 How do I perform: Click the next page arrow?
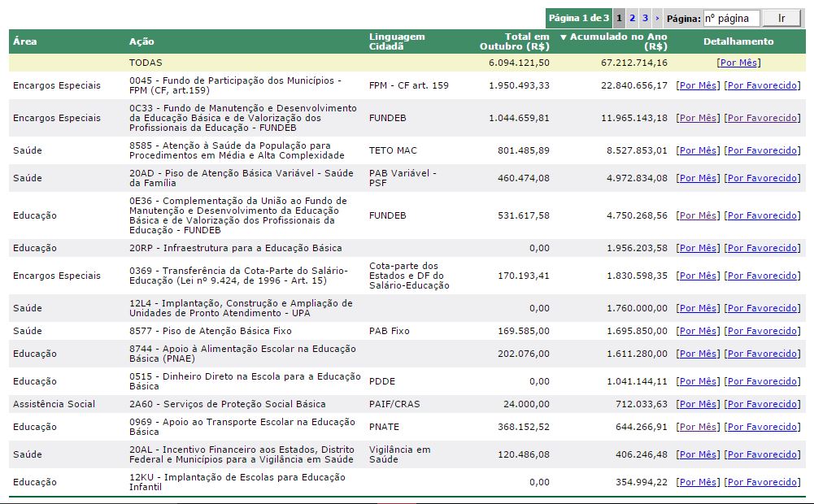tap(657, 18)
